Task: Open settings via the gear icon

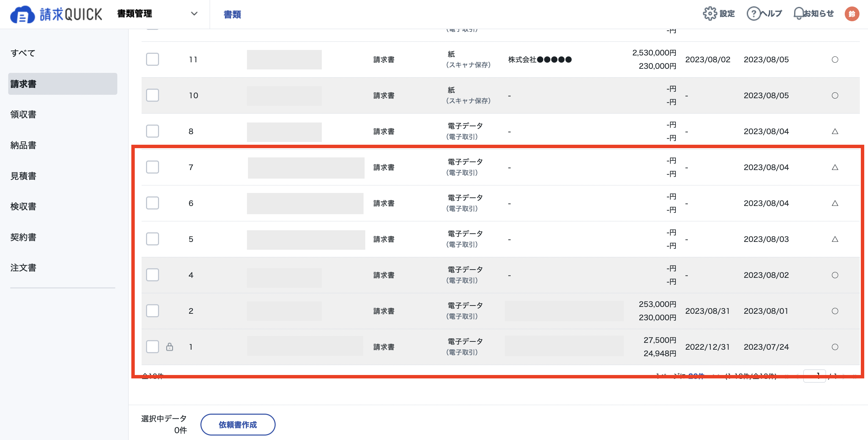Action: 710,14
